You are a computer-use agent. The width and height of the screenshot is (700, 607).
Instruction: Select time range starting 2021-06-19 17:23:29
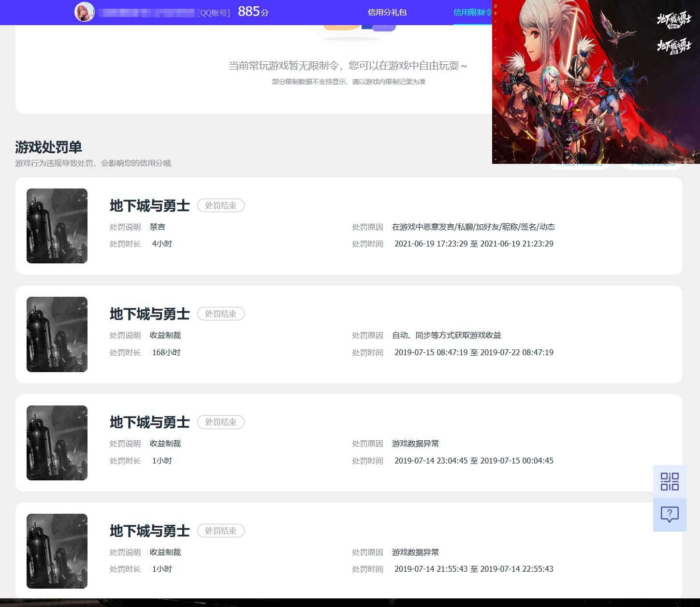474,244
